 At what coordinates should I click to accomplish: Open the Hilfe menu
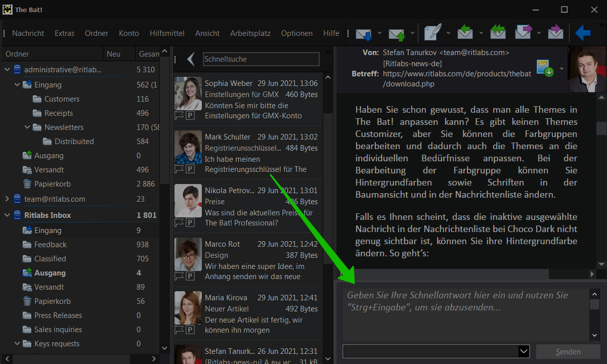tap(331, 33)
